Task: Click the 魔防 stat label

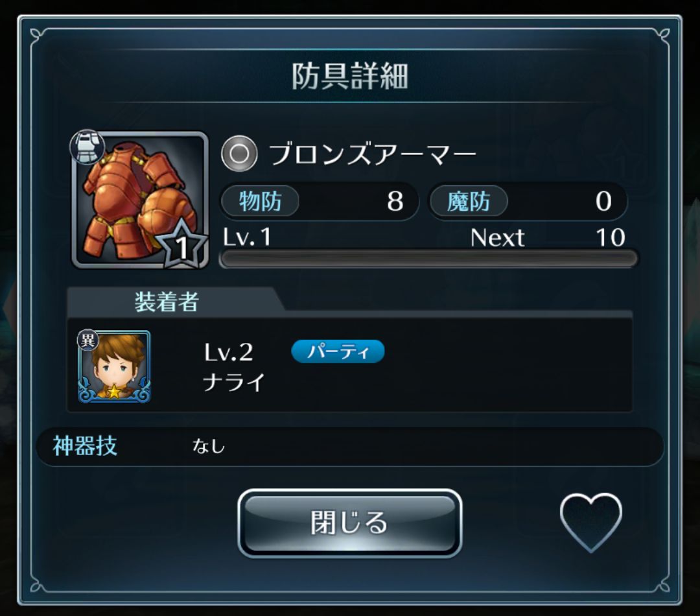Action: coord(469,201)
